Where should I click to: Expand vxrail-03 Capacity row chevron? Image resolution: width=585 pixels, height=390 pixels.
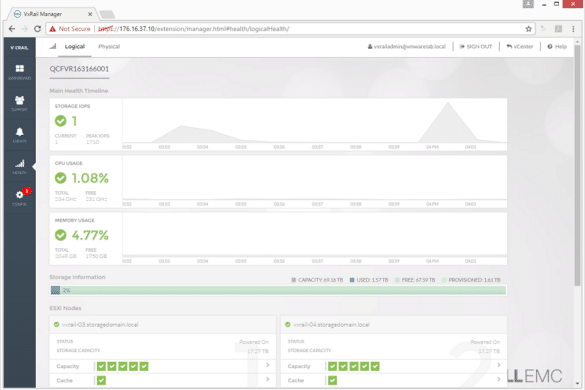coord(268,365)
